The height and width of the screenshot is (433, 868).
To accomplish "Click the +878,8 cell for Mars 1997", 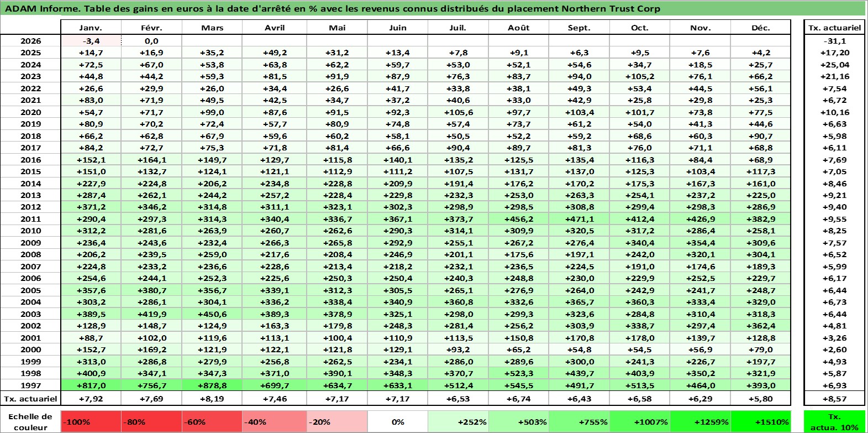I will click(x=212, y=385).
